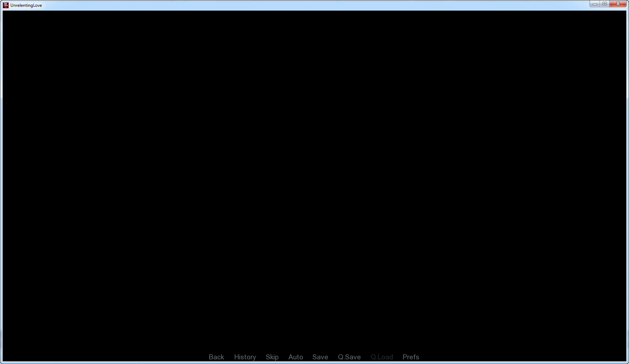Close the UnrelentingLove game window

tap(618, 4)
